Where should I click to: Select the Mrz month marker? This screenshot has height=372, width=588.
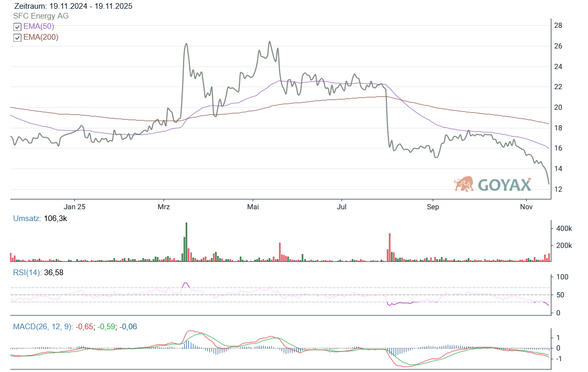click(x=164, y=207)
